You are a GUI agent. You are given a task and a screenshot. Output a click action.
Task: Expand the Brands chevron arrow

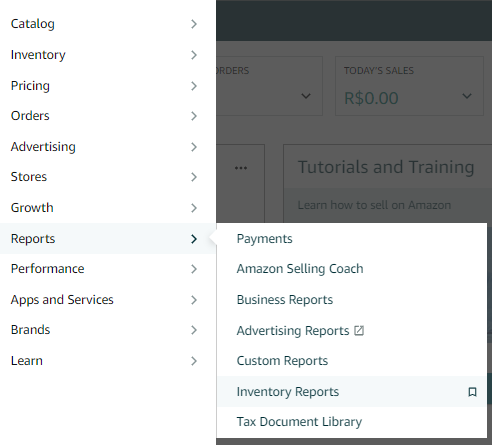tap(194, 330)
